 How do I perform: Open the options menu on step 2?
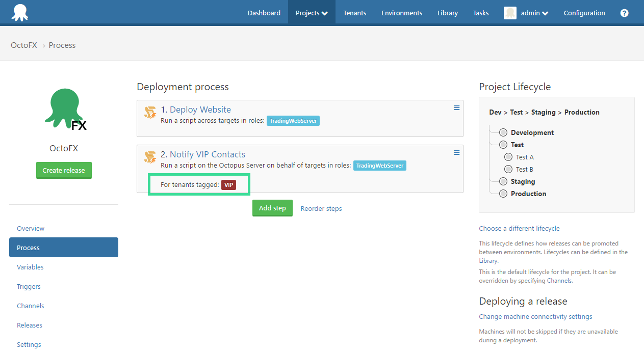(456, 152)
